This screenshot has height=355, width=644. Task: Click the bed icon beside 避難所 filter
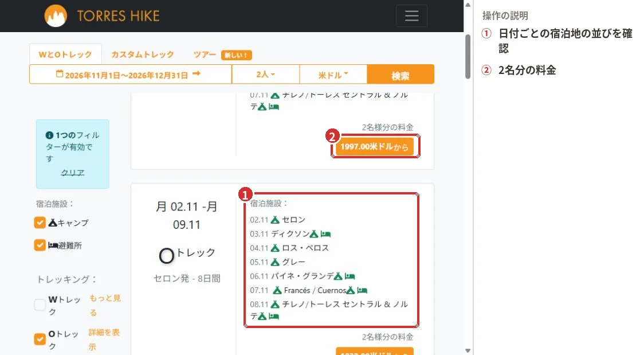click(x=53, y=245)
